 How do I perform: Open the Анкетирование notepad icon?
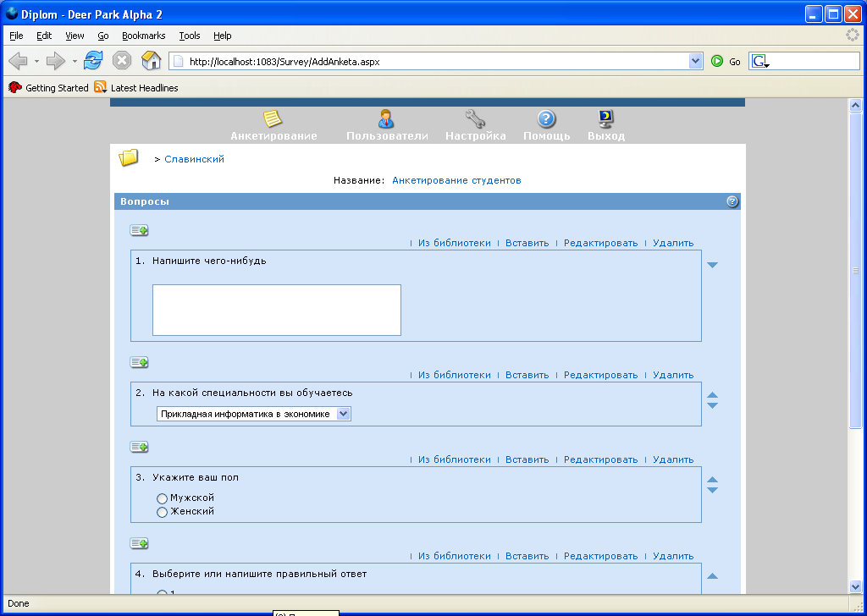pos(273,118)
